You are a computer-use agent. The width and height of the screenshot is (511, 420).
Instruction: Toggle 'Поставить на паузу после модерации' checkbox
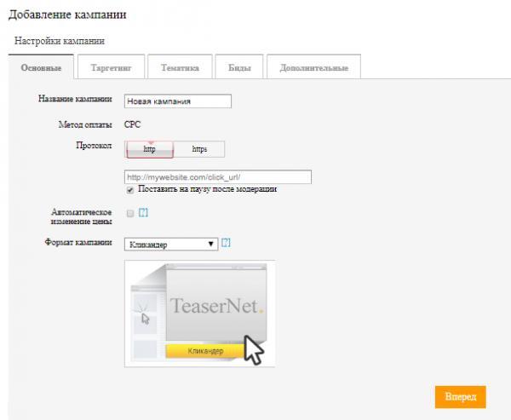[130, 190]
